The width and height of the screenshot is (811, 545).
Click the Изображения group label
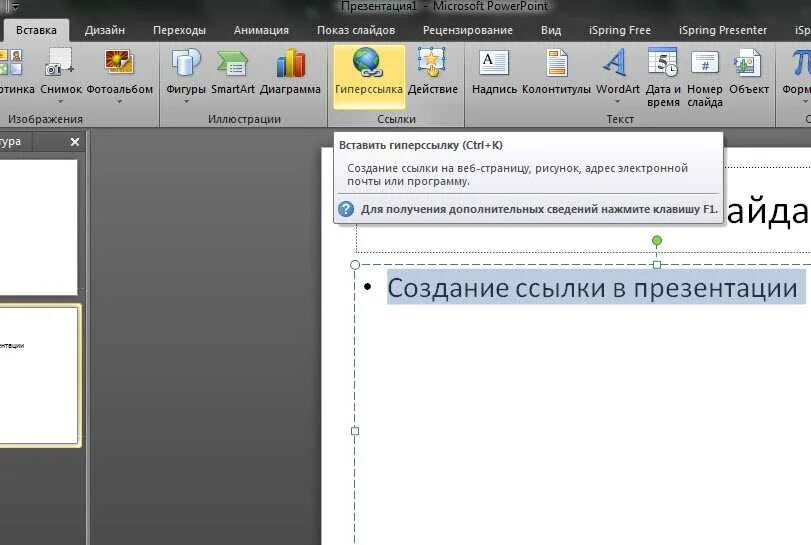(x=45, y=119)
